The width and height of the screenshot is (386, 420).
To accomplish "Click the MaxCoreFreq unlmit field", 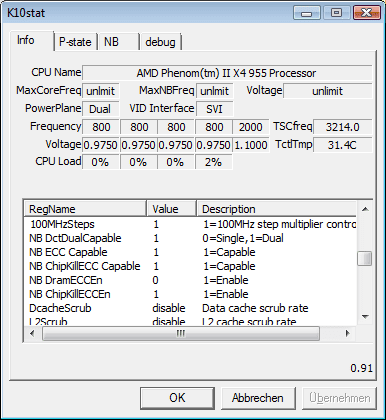I will click(x=101, y=91).
